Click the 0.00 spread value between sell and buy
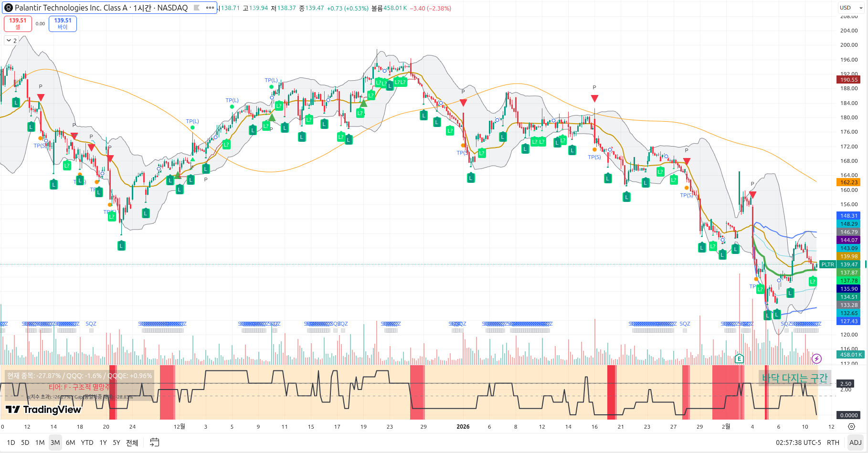 point(40,23)
